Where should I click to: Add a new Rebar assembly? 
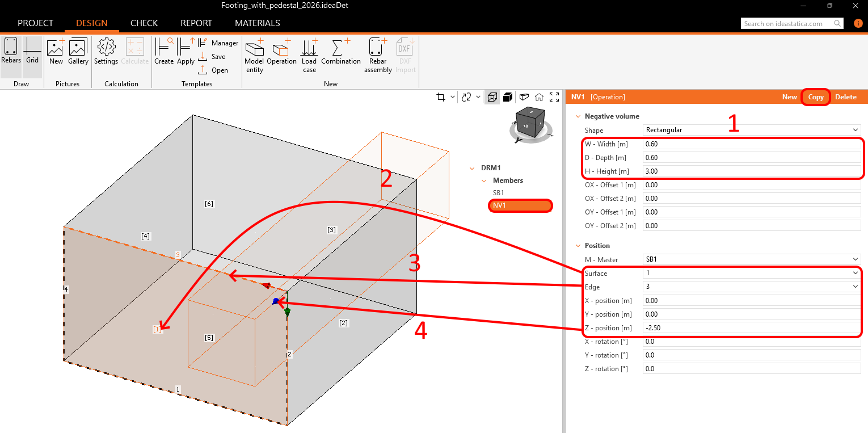[378, 55]
